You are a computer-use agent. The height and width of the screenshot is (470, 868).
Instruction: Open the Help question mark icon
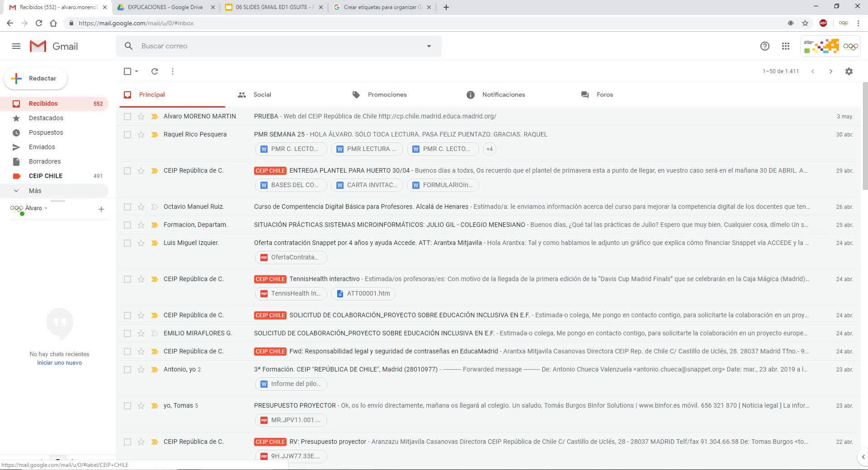[764, 46]
